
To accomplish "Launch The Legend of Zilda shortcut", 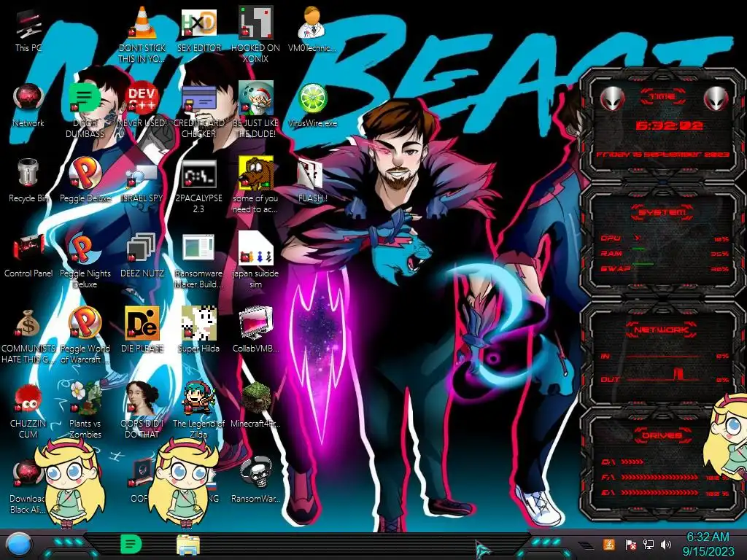I will tap(198, 411).
